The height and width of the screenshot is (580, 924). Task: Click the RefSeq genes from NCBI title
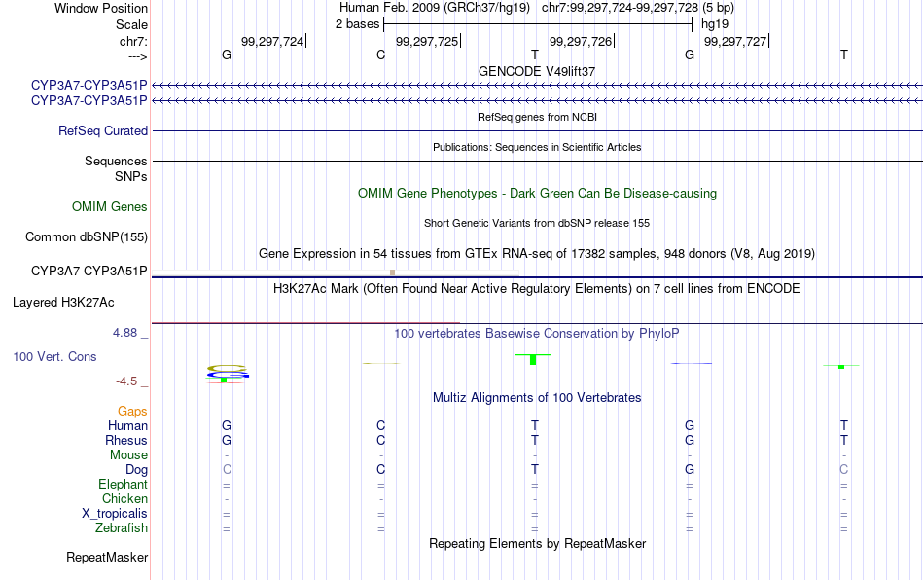537,117
